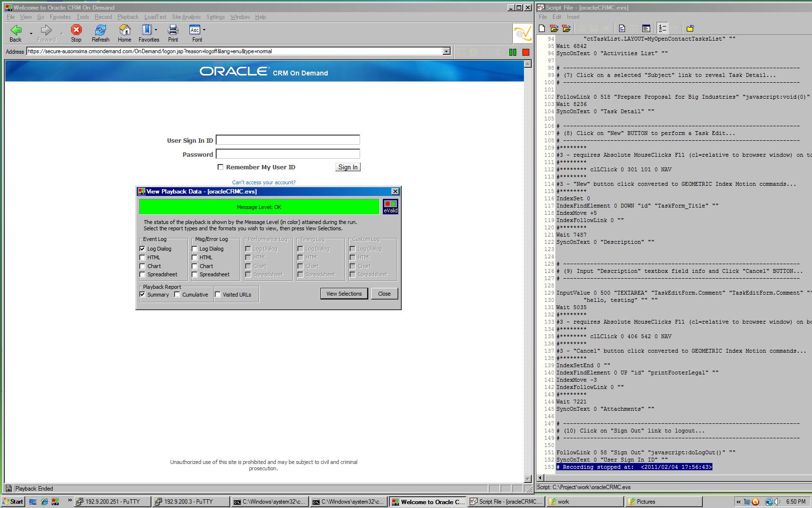Open Script File window Edit menu

coord(557,17)
